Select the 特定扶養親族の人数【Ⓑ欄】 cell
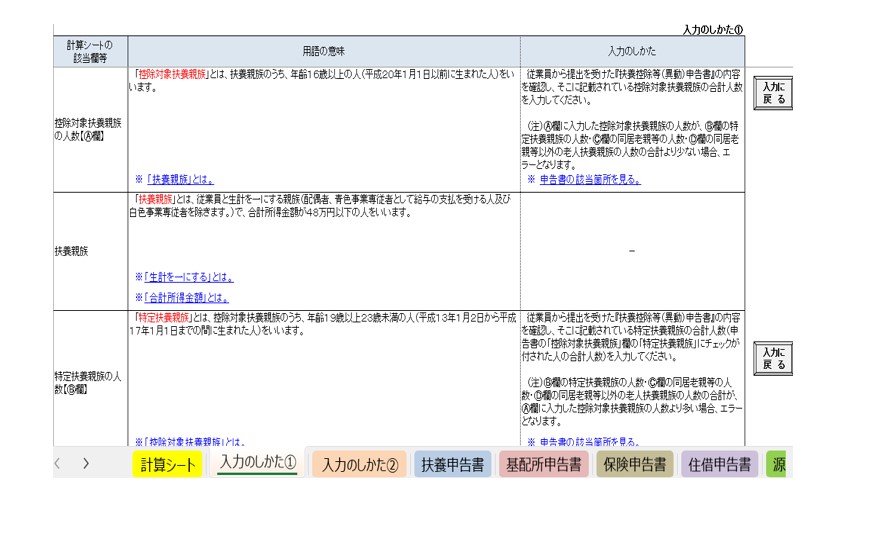Viewport: 892px width, 538px height. pyautogui.click(x=90, y=379)
